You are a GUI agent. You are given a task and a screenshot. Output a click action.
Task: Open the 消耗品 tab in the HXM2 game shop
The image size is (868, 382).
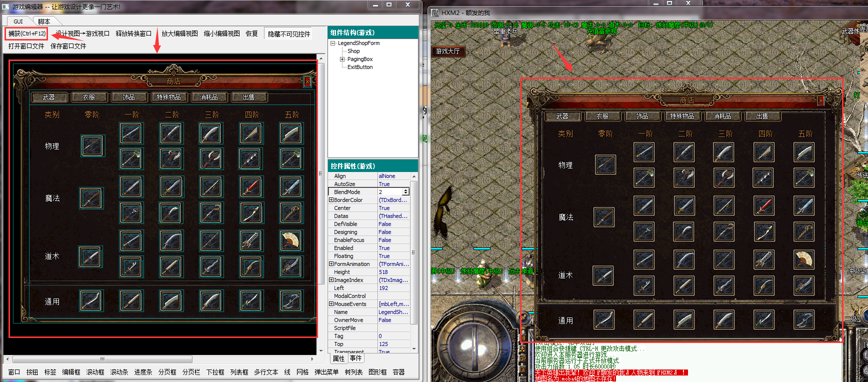[x=722, y=116]
